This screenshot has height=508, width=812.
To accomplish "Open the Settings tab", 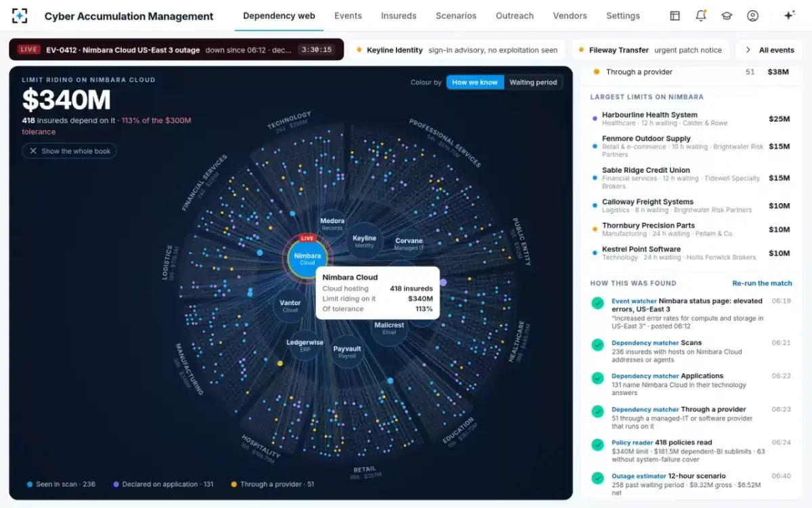I will [623, 16].
